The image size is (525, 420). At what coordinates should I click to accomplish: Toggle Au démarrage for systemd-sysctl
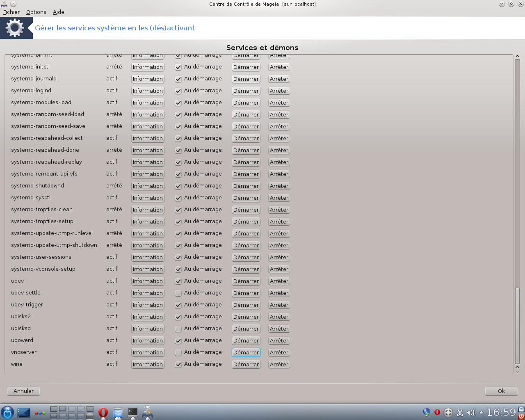[x=178, y=198]
